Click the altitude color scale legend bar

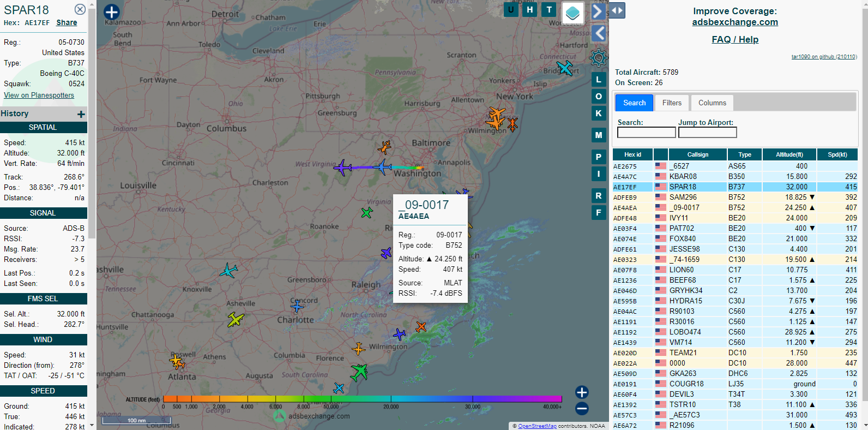click(362, 399)
